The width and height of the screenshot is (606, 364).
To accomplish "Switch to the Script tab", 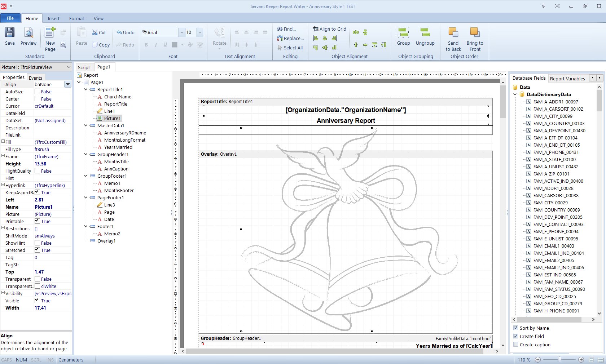I will (84, 67).
